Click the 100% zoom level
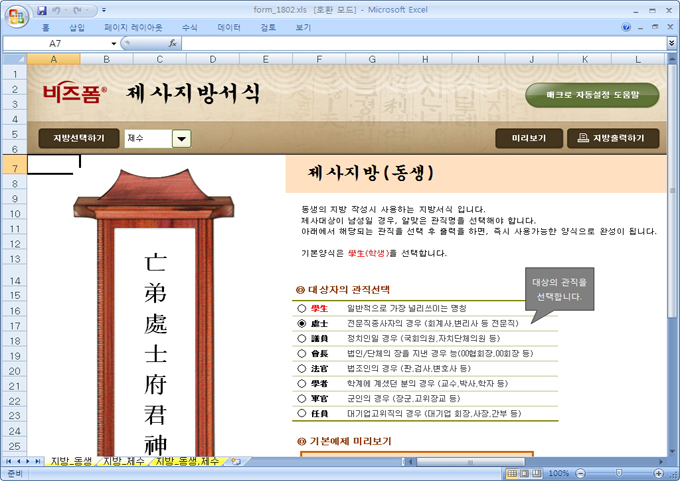 [558, 474]
